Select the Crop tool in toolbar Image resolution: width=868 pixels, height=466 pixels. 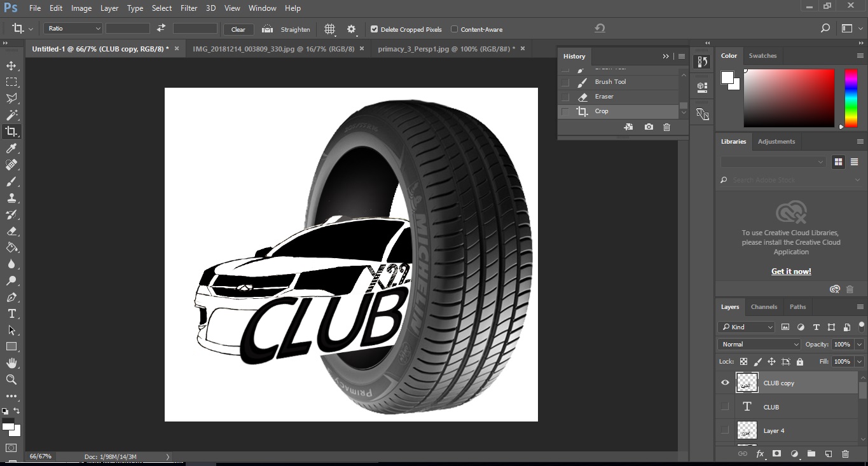(x=11, y=132)
